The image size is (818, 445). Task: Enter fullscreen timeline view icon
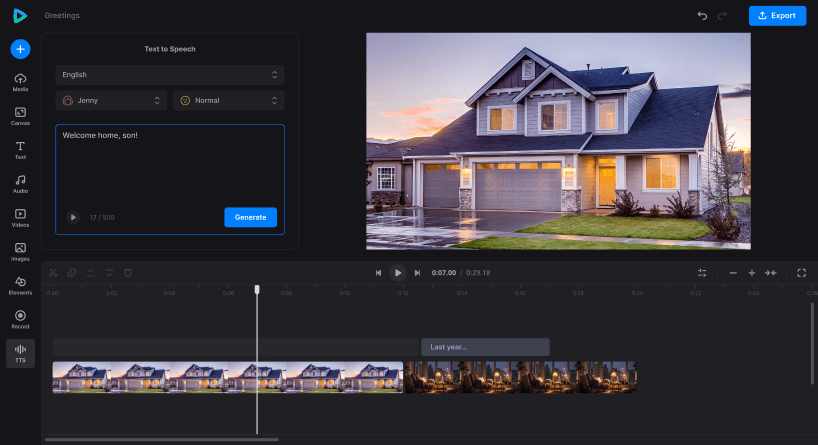coord(801,272)
